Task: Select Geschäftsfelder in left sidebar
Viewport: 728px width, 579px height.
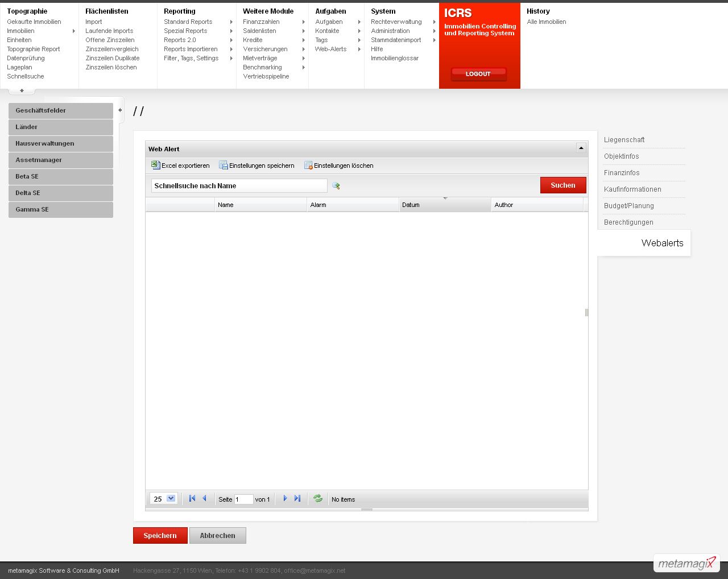Action: tap(61, 110)
